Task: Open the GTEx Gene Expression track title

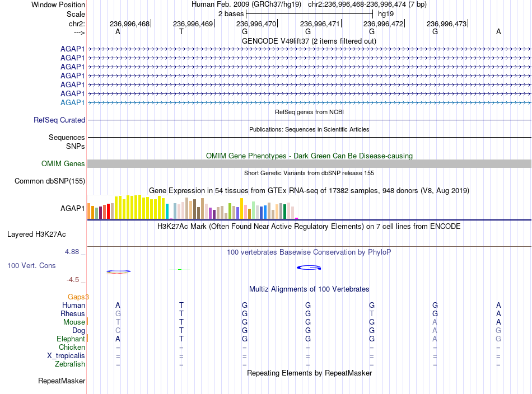Action: click(x=309, y=190)
